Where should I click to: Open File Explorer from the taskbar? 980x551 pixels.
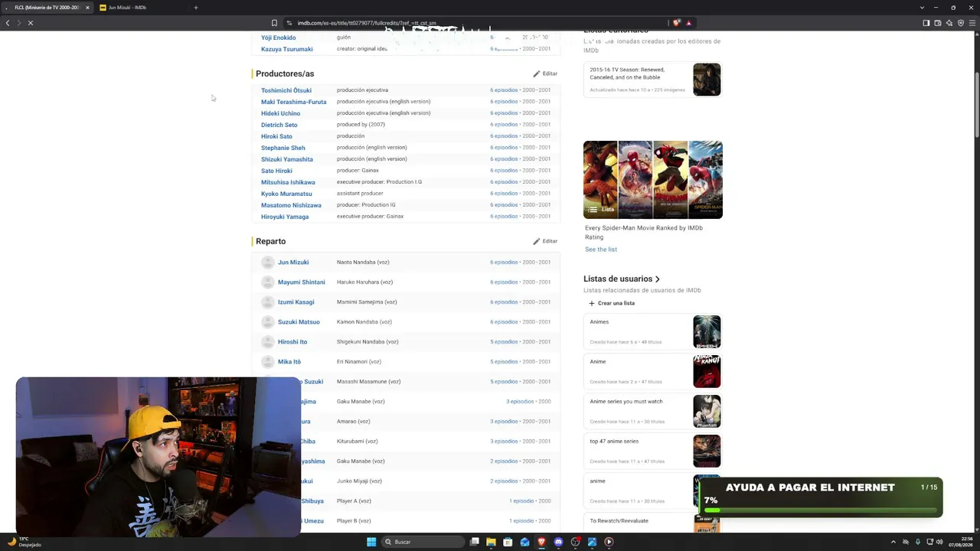point(491,542)
